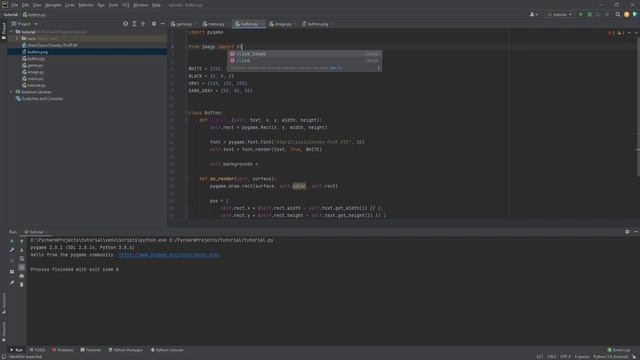The height and width of the screenshot is (360, 640).
Task: Click the wrench icon in Run panel
Action: click(x=12, y=250)
